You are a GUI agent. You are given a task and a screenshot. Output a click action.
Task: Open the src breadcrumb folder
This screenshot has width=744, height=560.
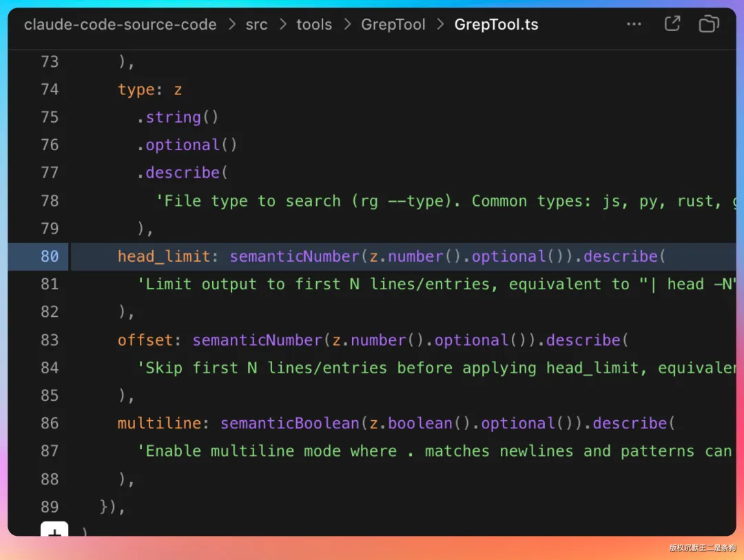point(256,24)
